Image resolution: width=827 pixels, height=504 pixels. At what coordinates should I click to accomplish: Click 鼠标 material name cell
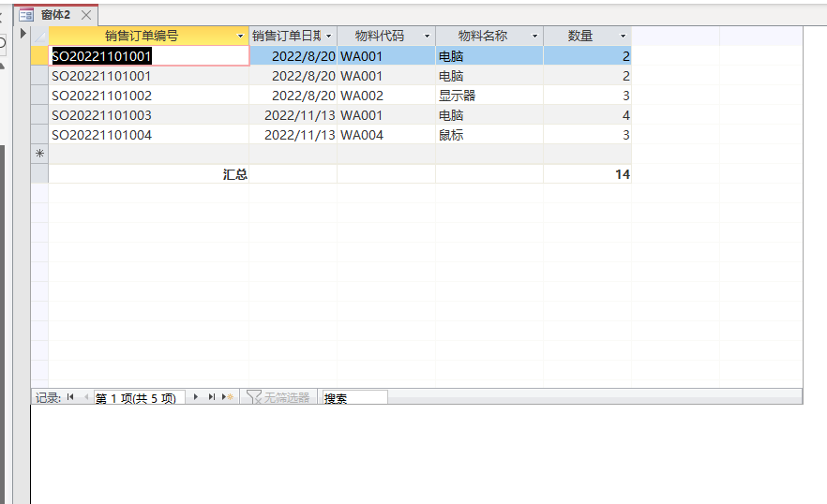(x=489, y=135)
